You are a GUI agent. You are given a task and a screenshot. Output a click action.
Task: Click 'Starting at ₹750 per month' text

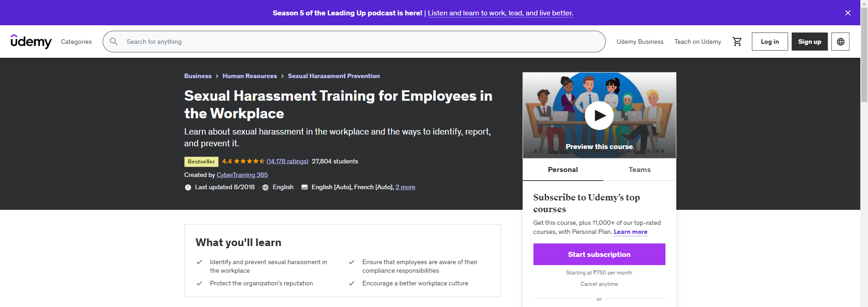[x=599, y=273]
